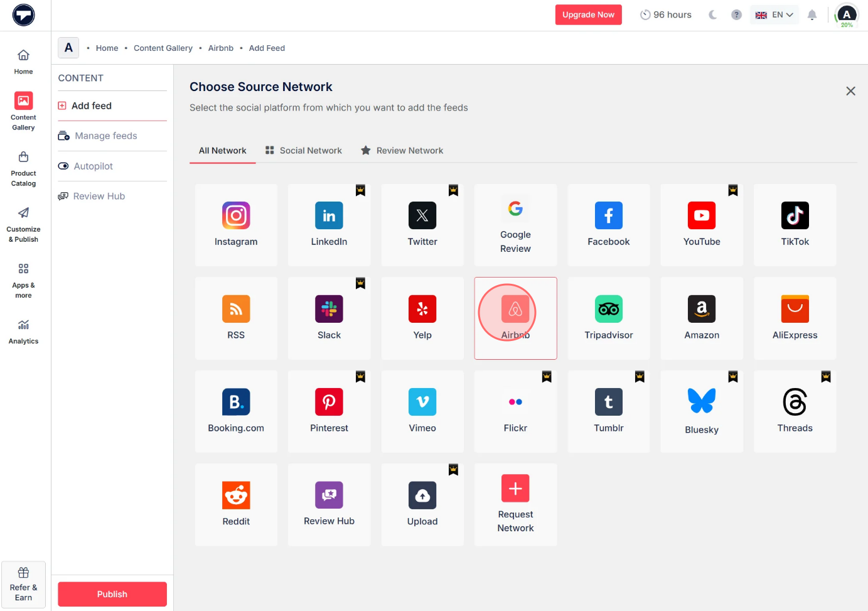Open the Review Hub network card
Screen dimensions: 868x611
point(329,505)
